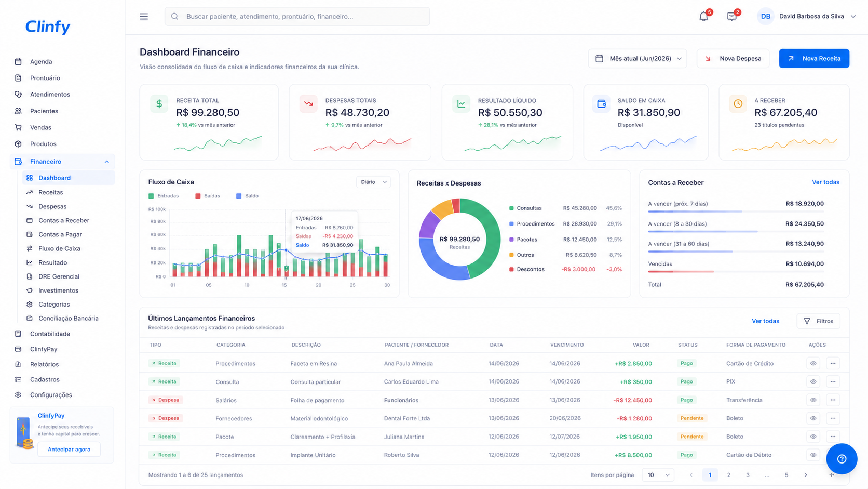The width and height of the screenshot is (868, 489).
Task: Open the Agenda calendar icon in sidebar
Action: pyautogui.click(x=18, y=61)
